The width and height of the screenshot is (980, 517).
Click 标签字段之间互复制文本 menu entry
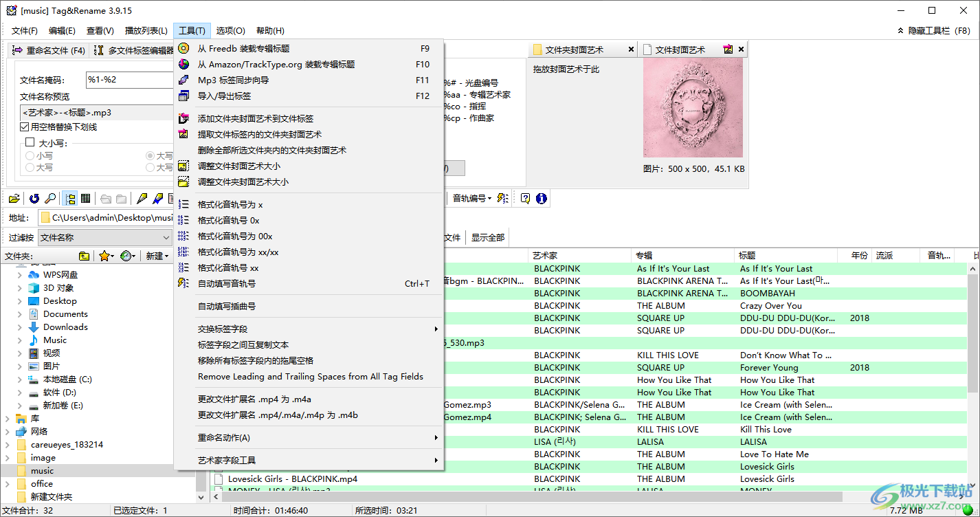tap(309, 344)
